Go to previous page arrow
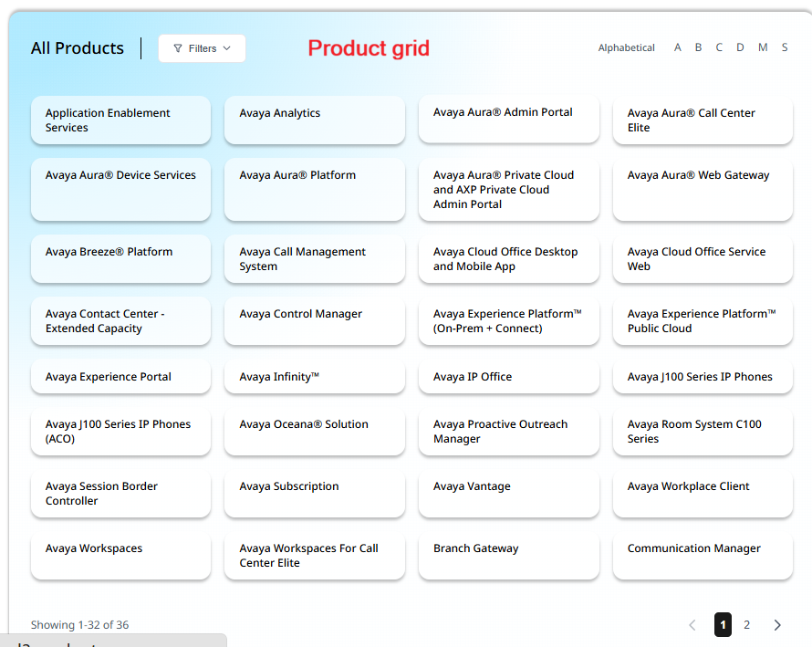 tap(692, 625)
